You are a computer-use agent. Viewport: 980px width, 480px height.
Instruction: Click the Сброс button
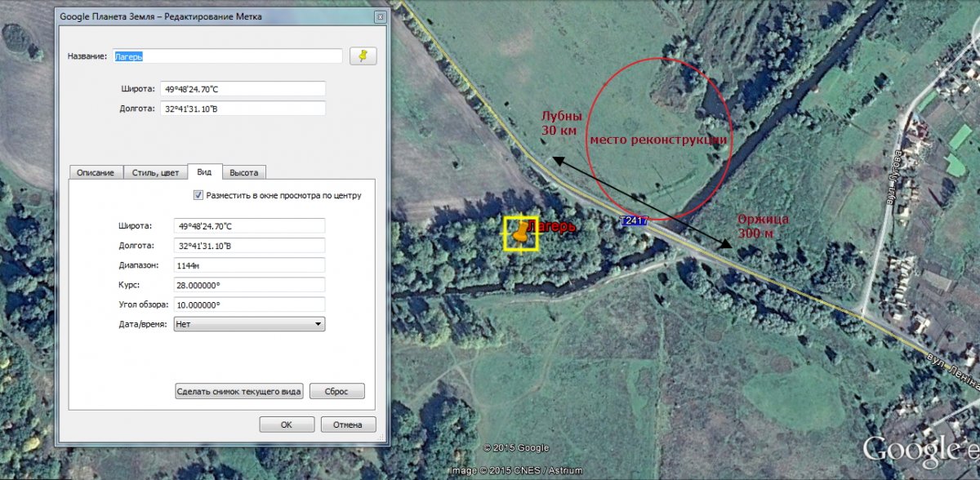coord(336,391)
